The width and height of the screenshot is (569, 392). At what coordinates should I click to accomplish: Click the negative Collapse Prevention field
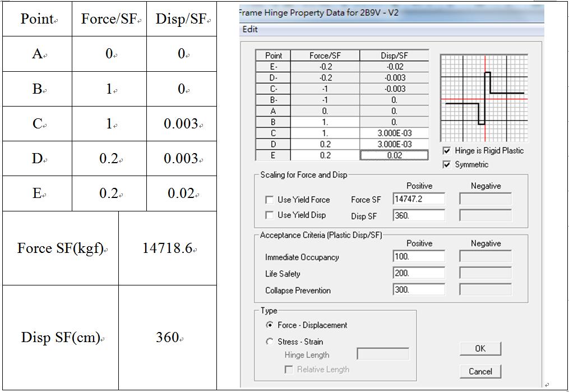tap(485, 289)
